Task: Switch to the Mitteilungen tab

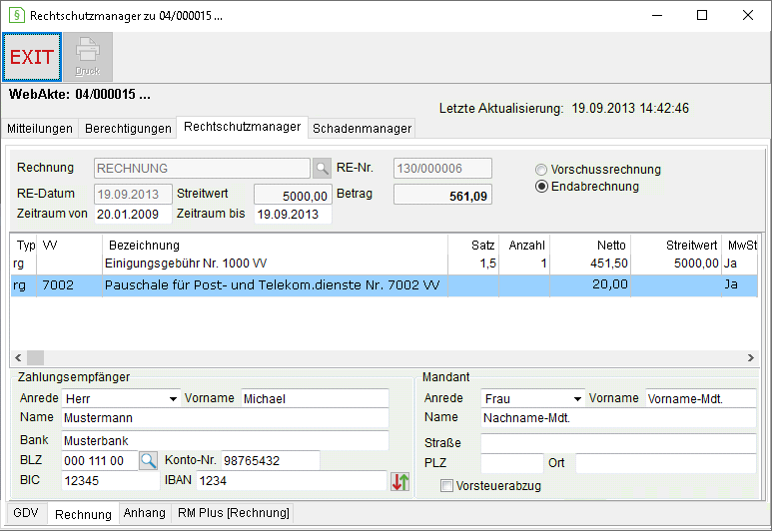Action: (x=40, y=129)
